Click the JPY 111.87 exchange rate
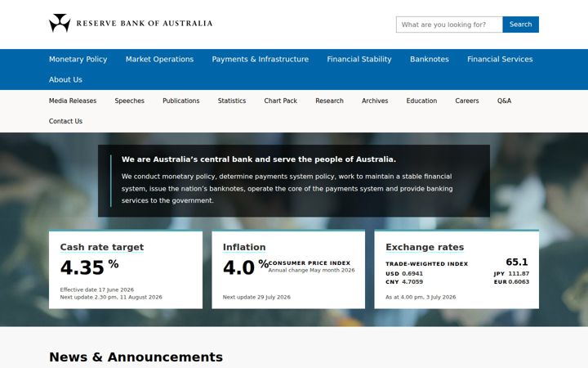Viewport: 588px width, 368px height. [x=511, y=274]
